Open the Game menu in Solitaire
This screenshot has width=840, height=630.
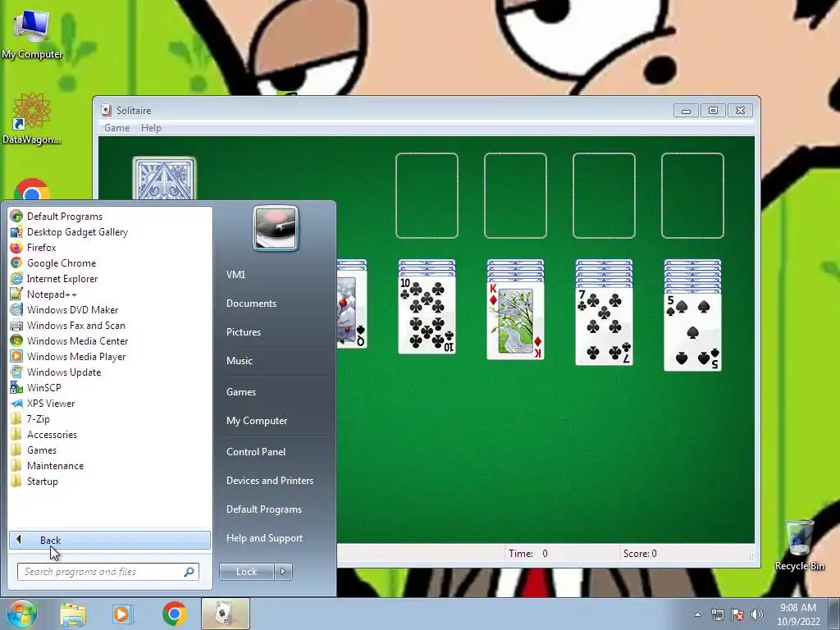pos(116,128)
